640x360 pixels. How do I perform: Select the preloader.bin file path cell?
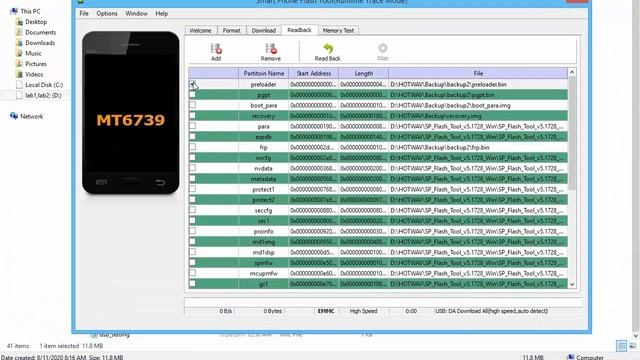pyautogui.click(x=478, y=84)
